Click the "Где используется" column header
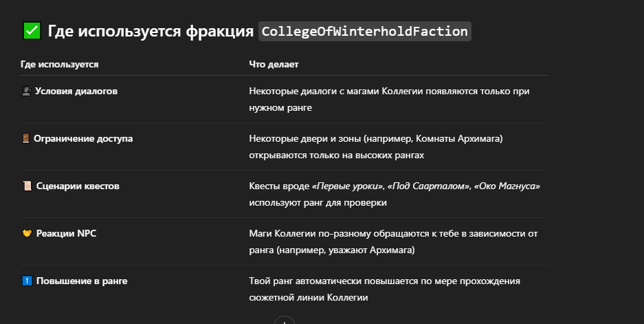The width and height of the screenshot is (644, 324). pyautogui.click(x=60, y=64)
